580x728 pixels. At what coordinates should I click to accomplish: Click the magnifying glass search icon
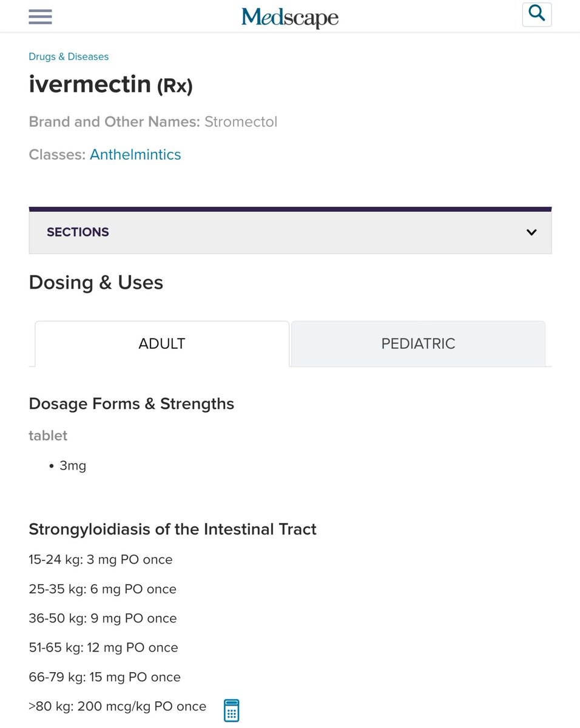click(x=537, y=14)
